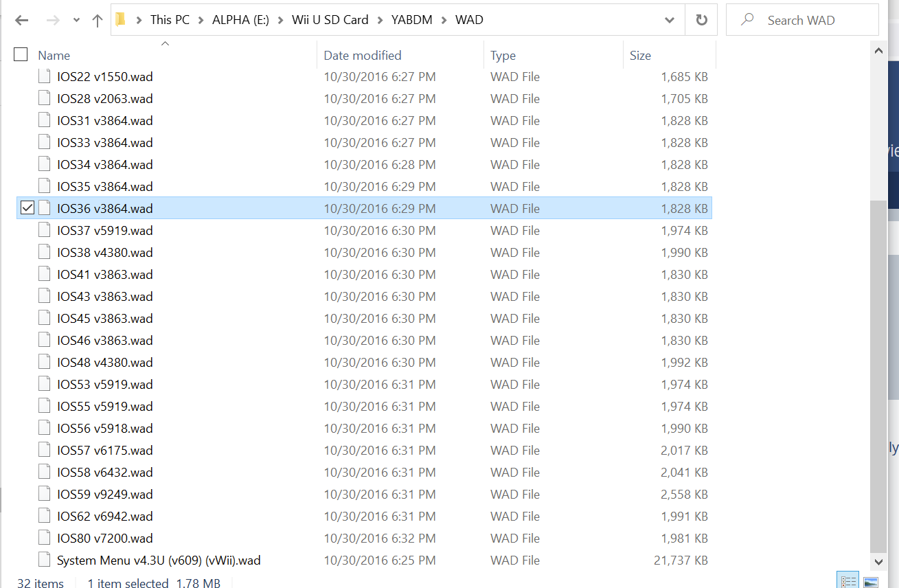Tick the select-all checkbox in the header
Screen dimensions: 899x588
pyautogui.click(x=21, y=54)
